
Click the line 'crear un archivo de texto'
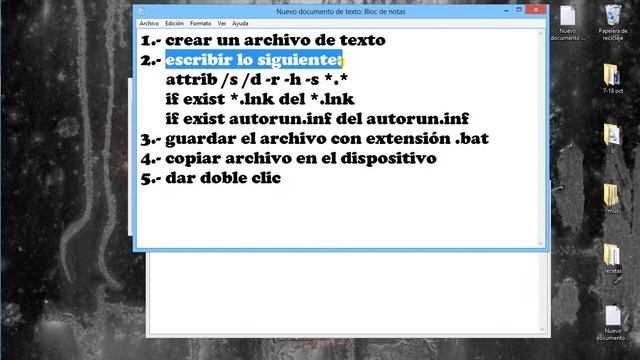pos(276,40)
